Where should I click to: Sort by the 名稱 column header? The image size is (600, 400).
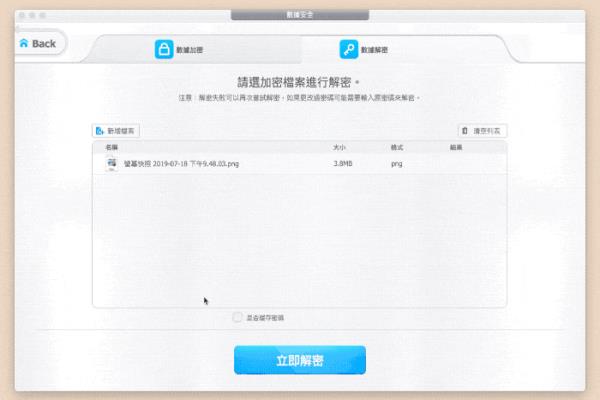112,147
